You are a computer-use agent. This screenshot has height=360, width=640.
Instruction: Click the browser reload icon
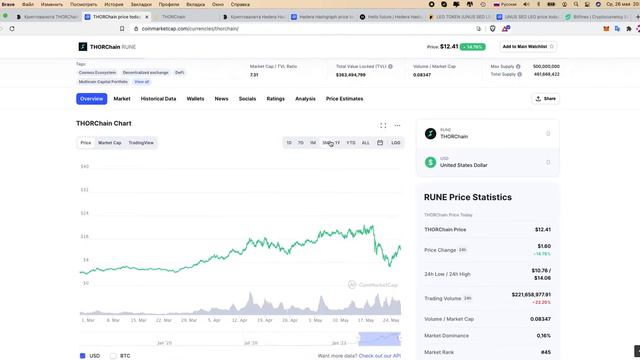coord(12,29)
